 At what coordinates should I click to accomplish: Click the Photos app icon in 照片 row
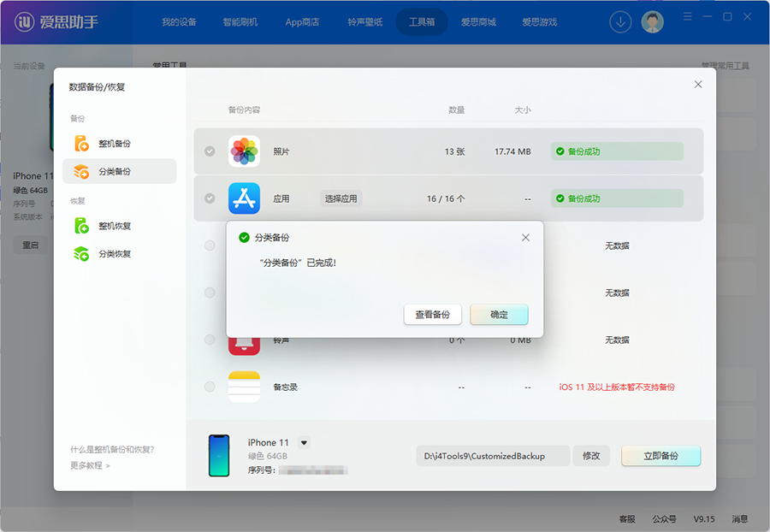[244, 151]
